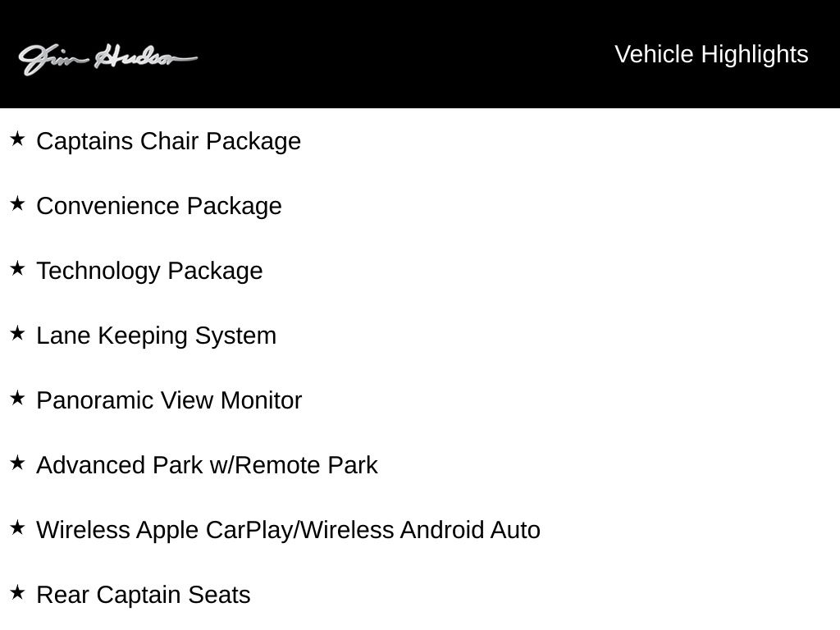Viewport: 840px width, 630px height.
Task: Open the Technology Package item
Action: tap(149, 271)
